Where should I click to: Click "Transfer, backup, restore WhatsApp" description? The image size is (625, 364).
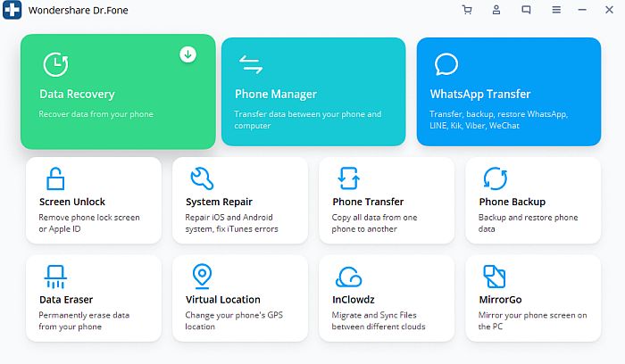coord(498,120)
